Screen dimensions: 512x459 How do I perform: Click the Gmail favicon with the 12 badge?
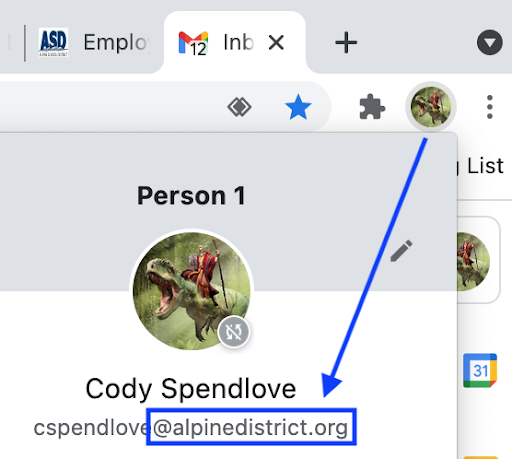[x=193, y=43]
